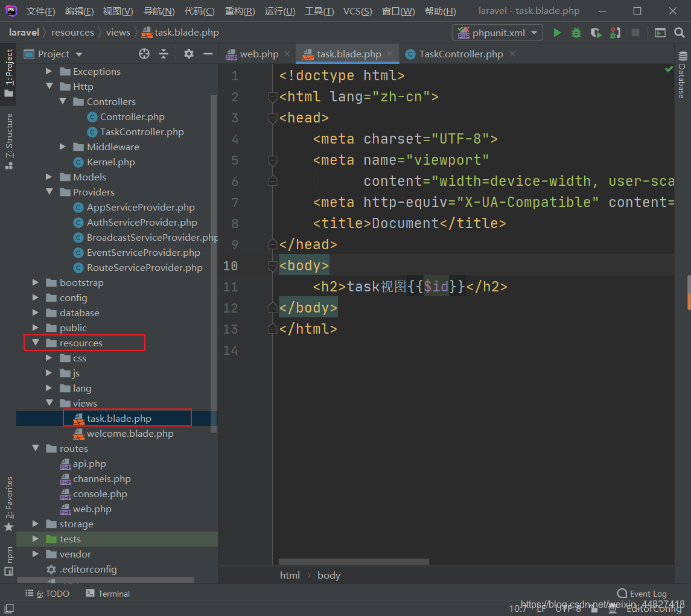
Task: Open Search Everywhere magnifier
Action: click(679, 33)
